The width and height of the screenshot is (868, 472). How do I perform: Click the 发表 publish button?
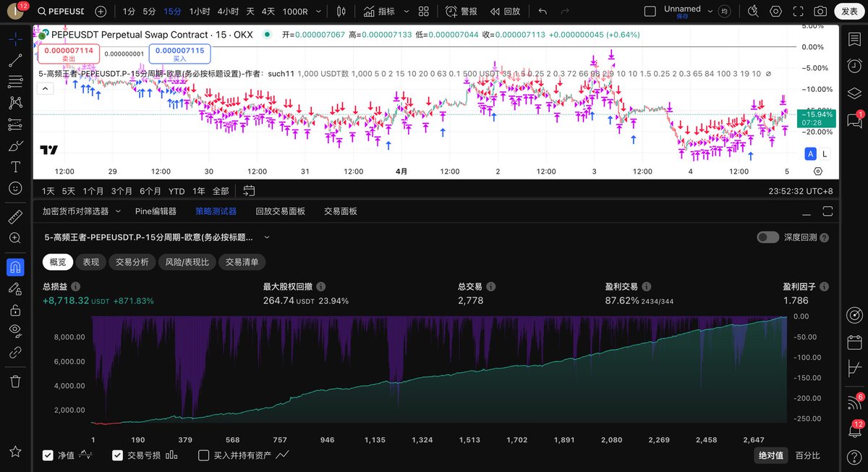pos(849,12)
